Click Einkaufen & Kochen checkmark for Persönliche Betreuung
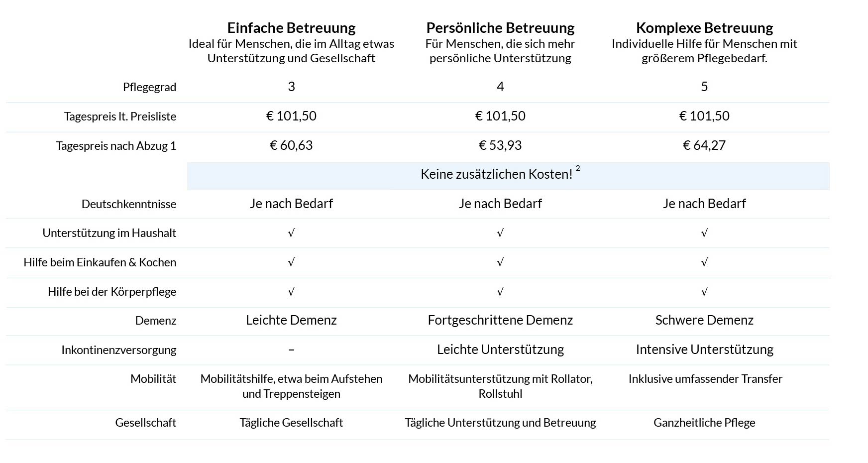The height and width of the screenshot is (463, 868). pyautogui.click(x=500, y=262)
